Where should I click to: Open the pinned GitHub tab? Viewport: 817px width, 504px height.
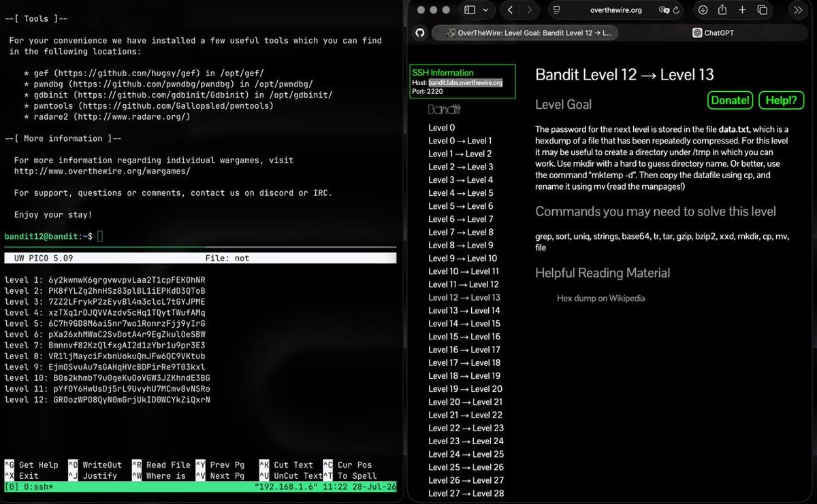pyautogui.click(x=420, y=33)
